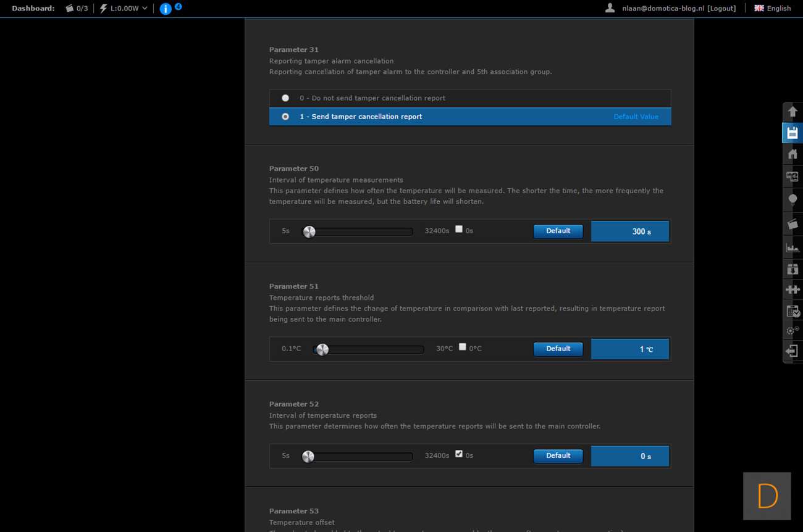Open the puzzle piece plugins icon
Viewport: 803px width, 532px height.
(792, 289)
